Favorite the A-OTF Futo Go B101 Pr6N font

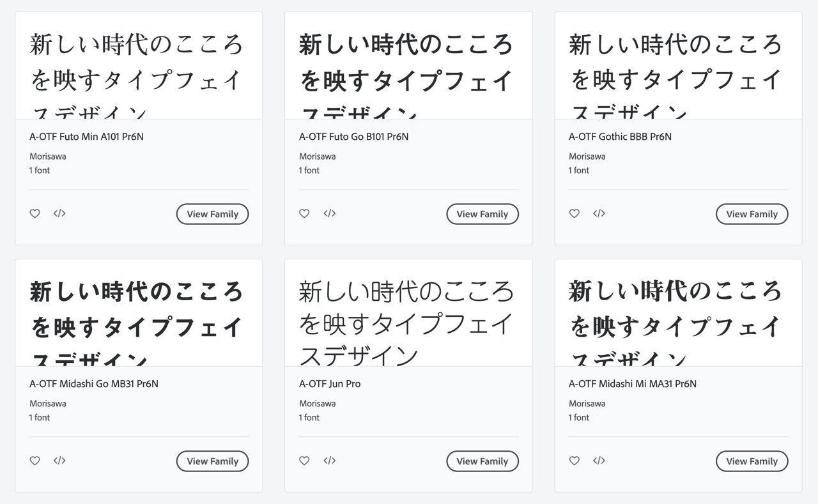coord(305,213)
